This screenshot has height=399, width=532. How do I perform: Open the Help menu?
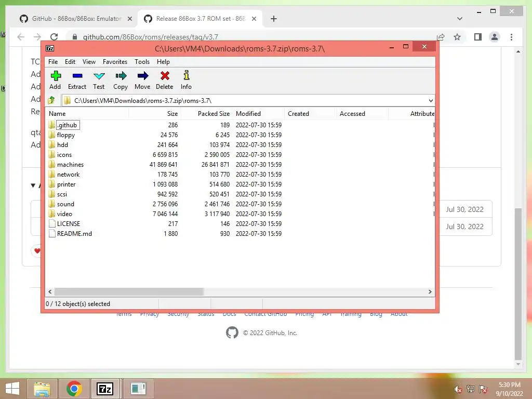(163, 62)
